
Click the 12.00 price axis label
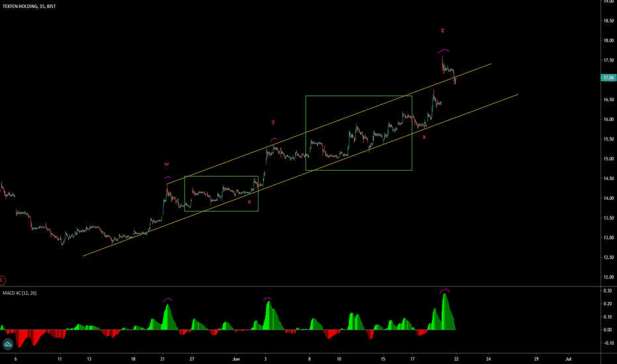click(608, 277)
